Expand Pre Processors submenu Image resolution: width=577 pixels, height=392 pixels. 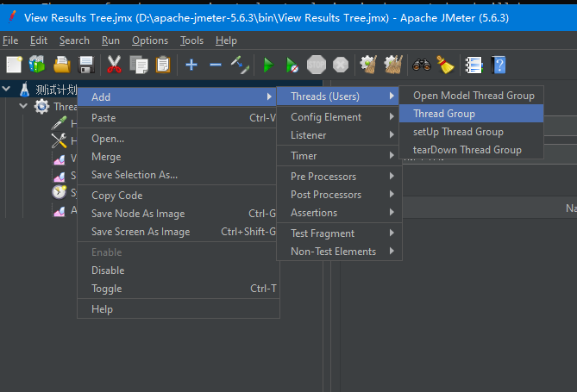pyautogui.click(x=339, y=177)
